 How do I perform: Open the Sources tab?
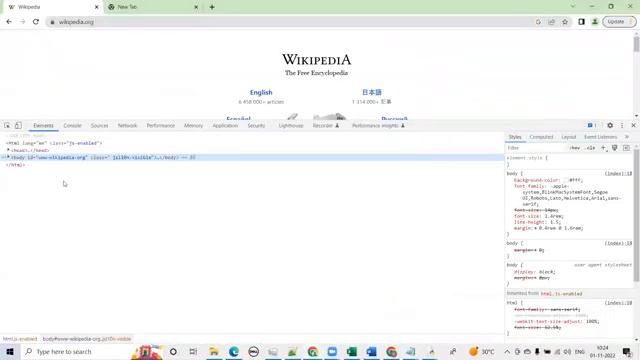click(100, 126)
